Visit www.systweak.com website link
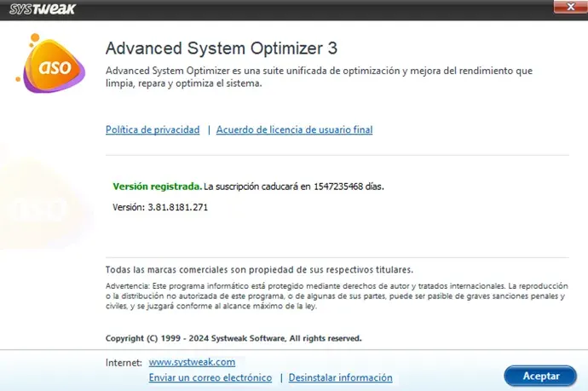 coord(192,362)
